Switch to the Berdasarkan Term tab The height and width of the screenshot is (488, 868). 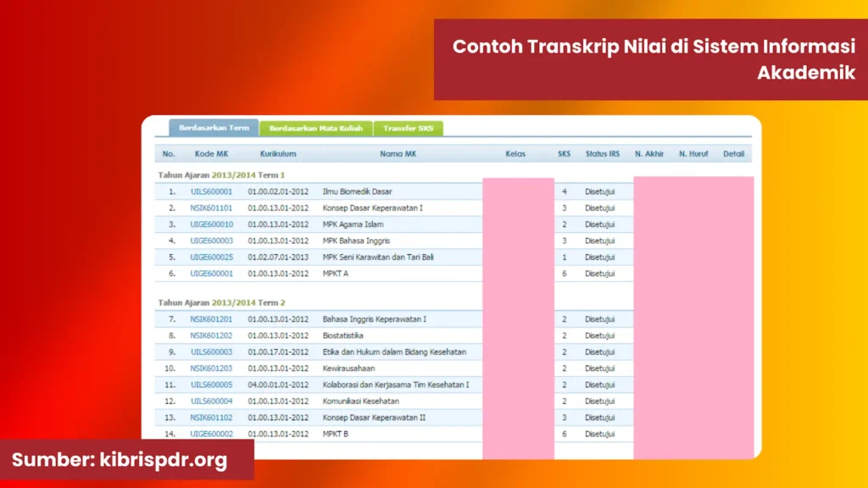[x=214, y=128]
